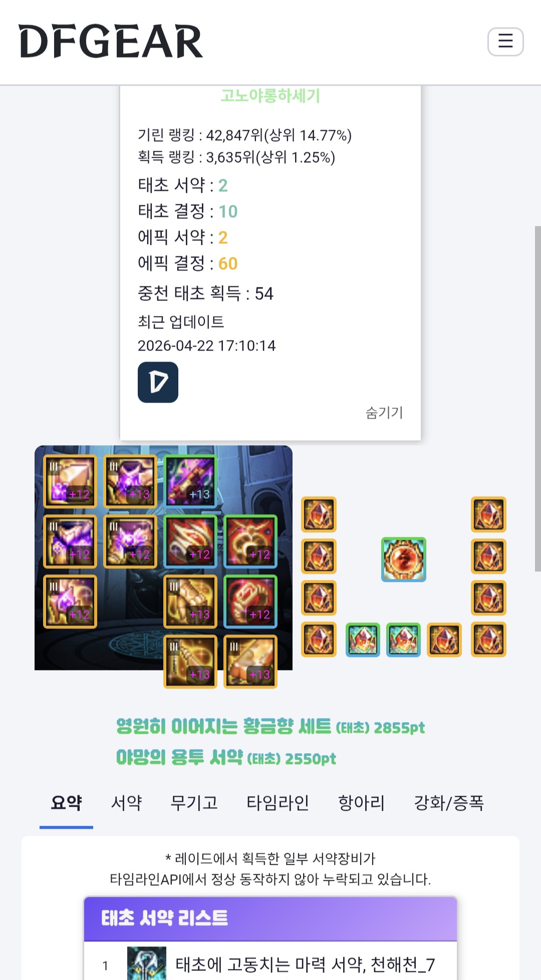Click the page's vertical scrollbar thumb on the right
Image resolution: width=541 pixels, height=980 pixels.
click(x=537, y=398)
